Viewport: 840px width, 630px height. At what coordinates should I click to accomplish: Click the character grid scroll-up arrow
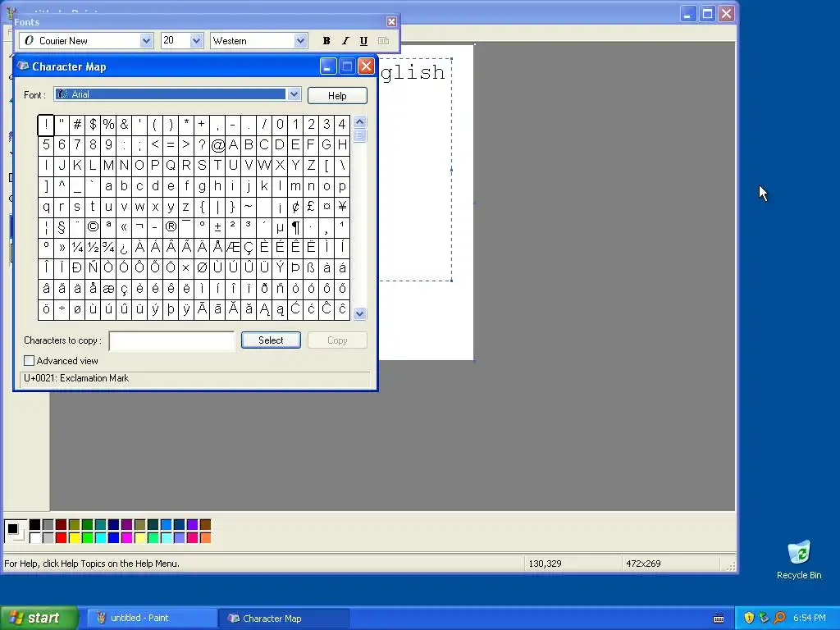pyautogui.click(x=360, y=121)
